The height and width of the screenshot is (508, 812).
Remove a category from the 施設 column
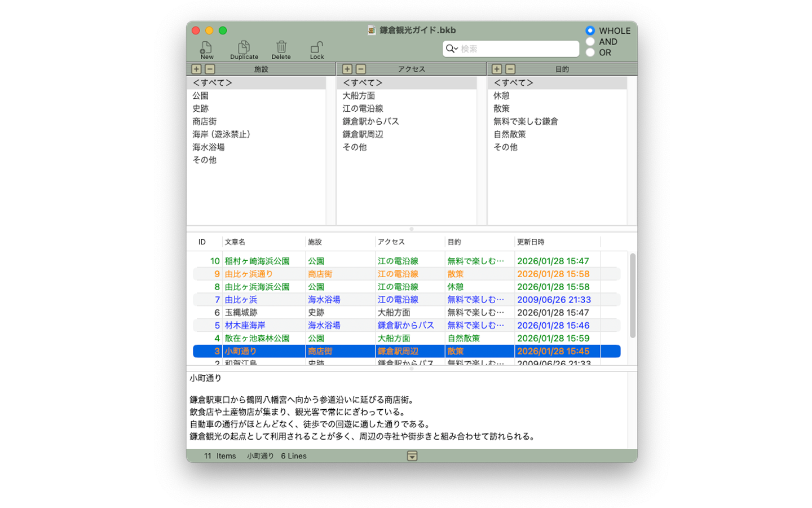[x=210, y=69]
